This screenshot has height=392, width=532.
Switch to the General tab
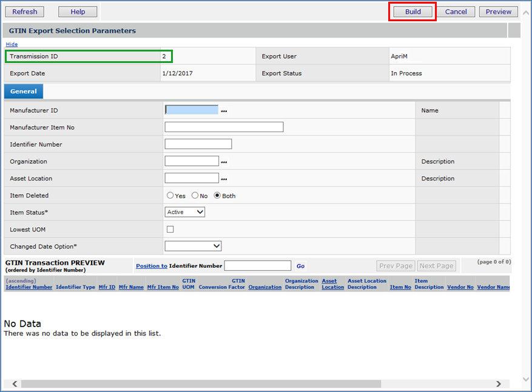tap(23, 91)
